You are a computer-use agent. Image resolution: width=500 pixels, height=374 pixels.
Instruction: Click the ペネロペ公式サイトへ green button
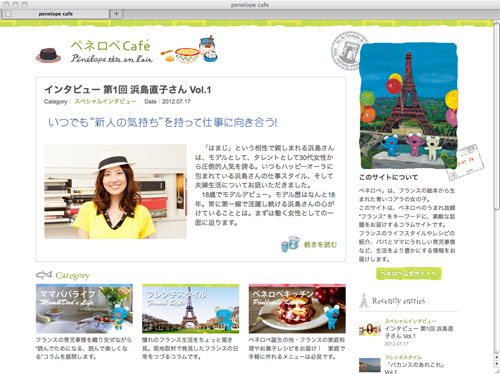[x=409, y=274]
